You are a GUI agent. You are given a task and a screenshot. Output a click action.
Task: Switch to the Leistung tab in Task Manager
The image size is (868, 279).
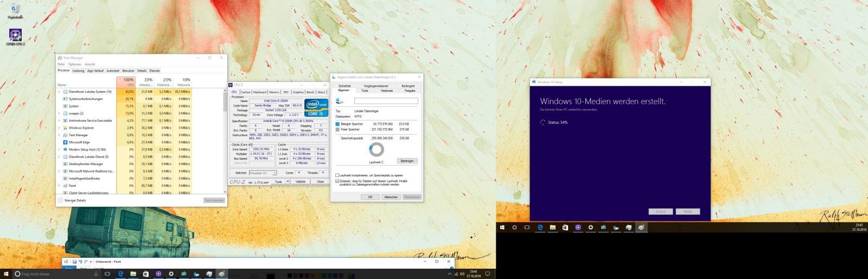click(x=78, y=71)
